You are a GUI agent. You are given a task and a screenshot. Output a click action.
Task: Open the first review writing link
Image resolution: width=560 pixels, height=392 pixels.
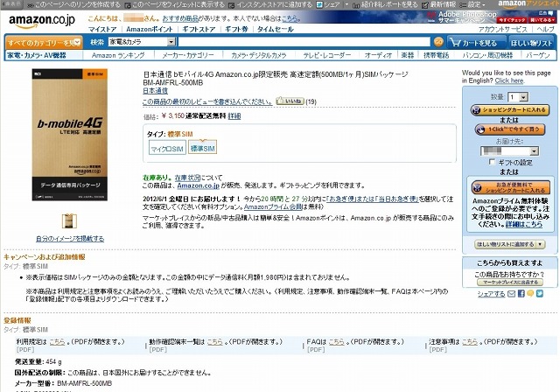click(207, 101)
